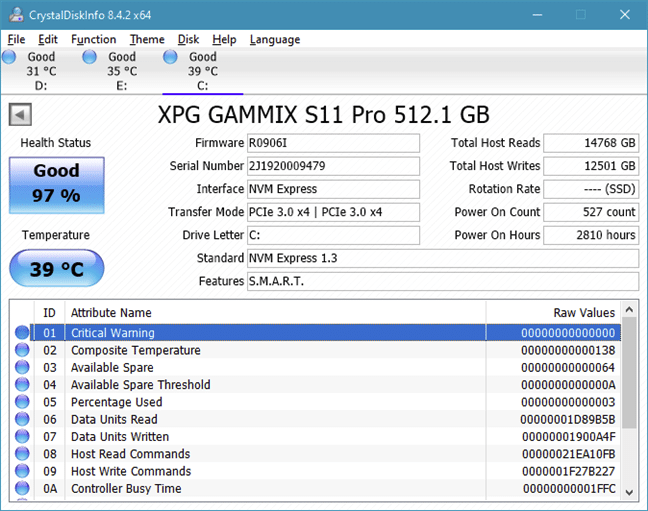Click the Firmware value field
The image size is (648, 511).
[333, 143]
